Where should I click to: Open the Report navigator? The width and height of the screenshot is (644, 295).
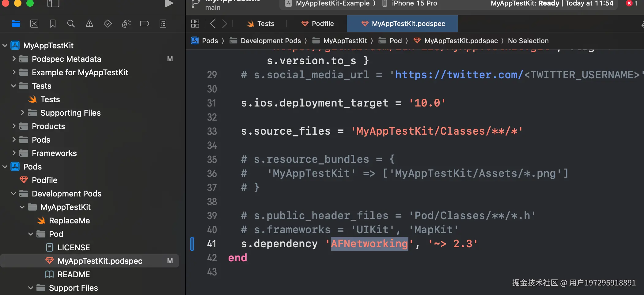(163, 24)
